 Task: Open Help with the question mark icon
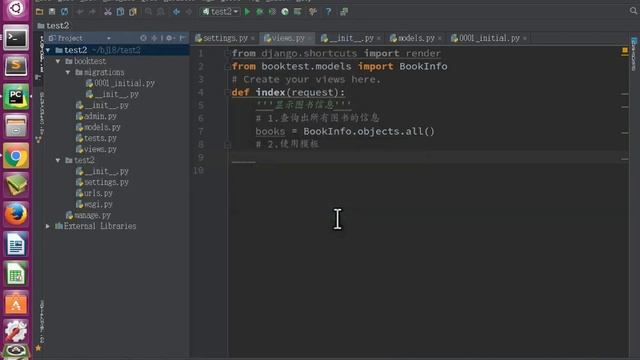point(329,12)
